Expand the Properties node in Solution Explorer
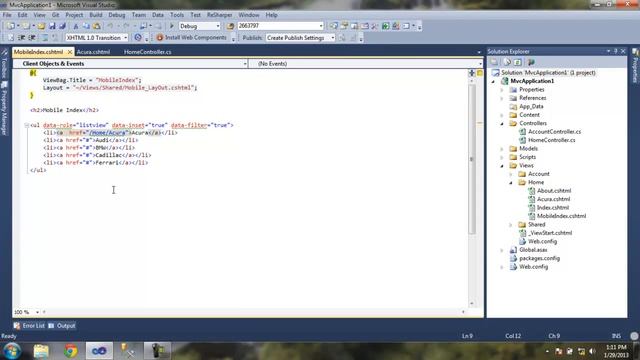Viewport: 640px width, 360px height. click(502, 89)
